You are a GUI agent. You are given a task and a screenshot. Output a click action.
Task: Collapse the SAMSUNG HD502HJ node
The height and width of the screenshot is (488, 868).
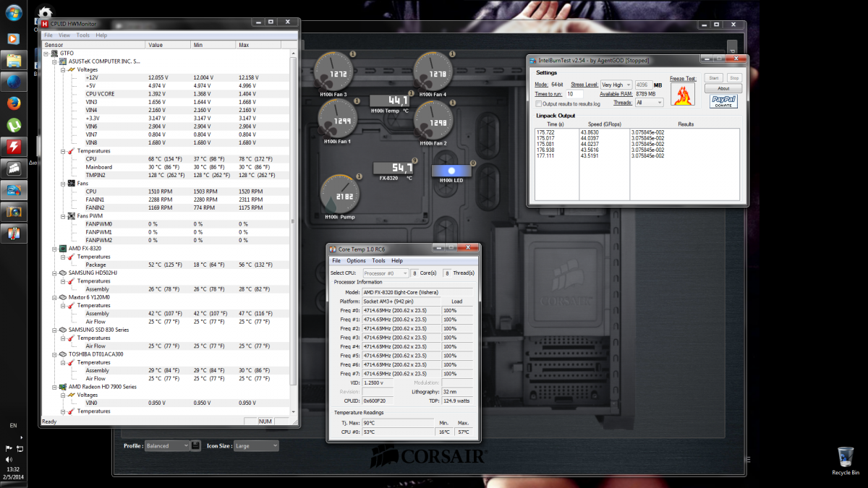[x=54, y=273]
